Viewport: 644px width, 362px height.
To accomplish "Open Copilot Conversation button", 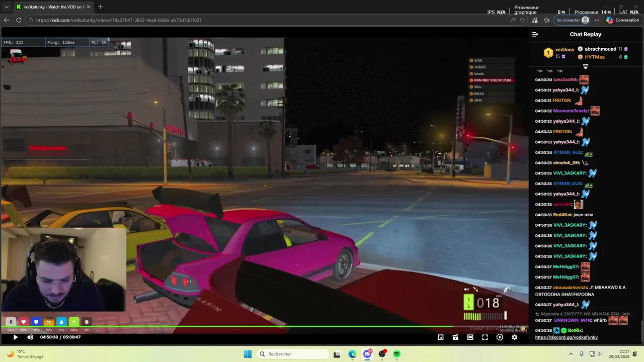I will pos(622,20).
